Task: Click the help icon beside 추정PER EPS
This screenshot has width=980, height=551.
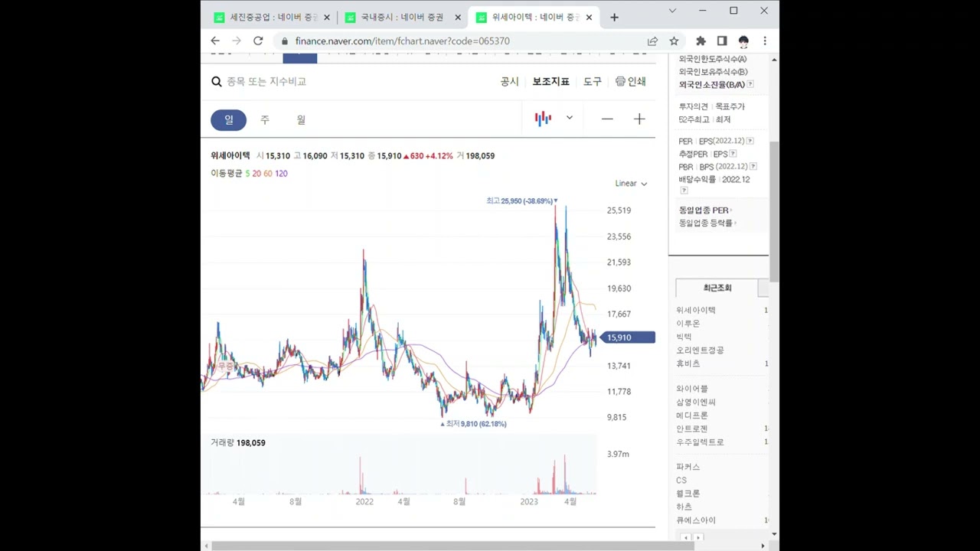Action: click(x=733, y=154)
